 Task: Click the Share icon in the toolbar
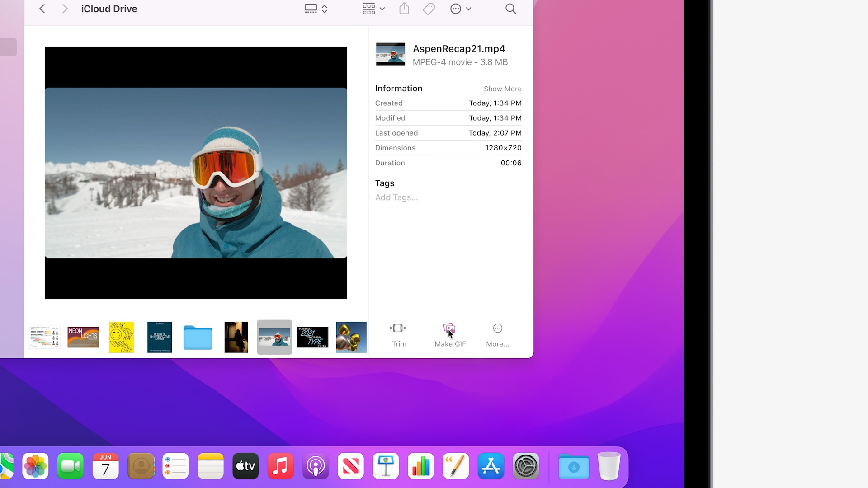(x=404, y=9)
